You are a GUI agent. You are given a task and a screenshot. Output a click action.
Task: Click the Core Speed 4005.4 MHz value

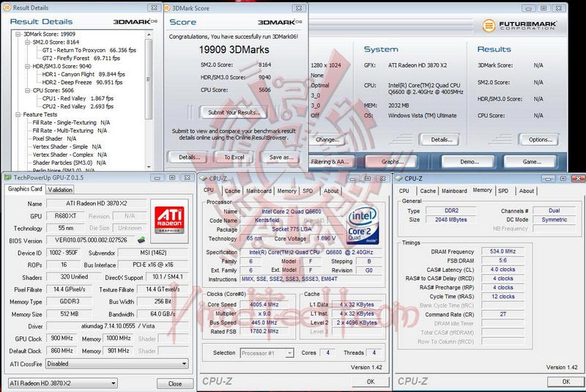click(264, 305)
